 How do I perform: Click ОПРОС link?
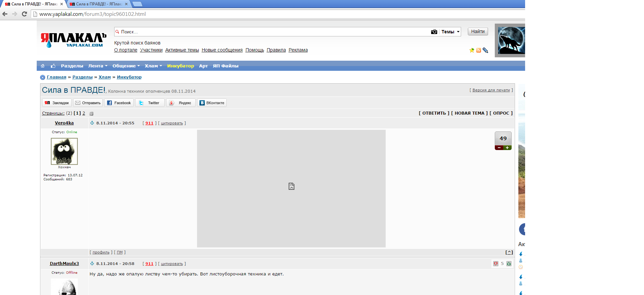coord(501,113)
